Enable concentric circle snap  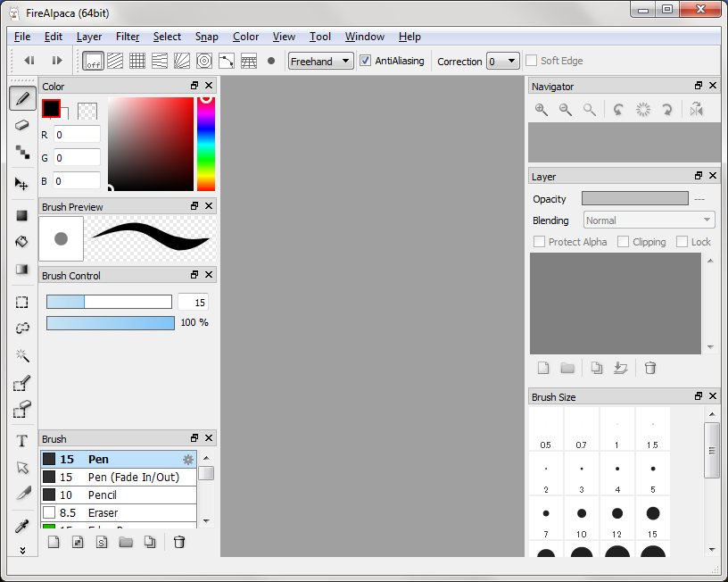click(204, 61)
